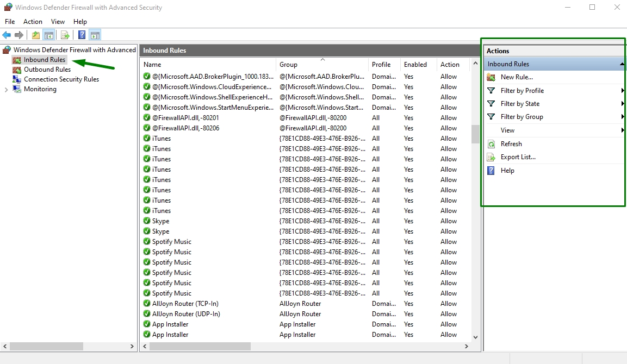Sort by the Enabled column header
The image size is (627, 364).
[x=418, y=64]
